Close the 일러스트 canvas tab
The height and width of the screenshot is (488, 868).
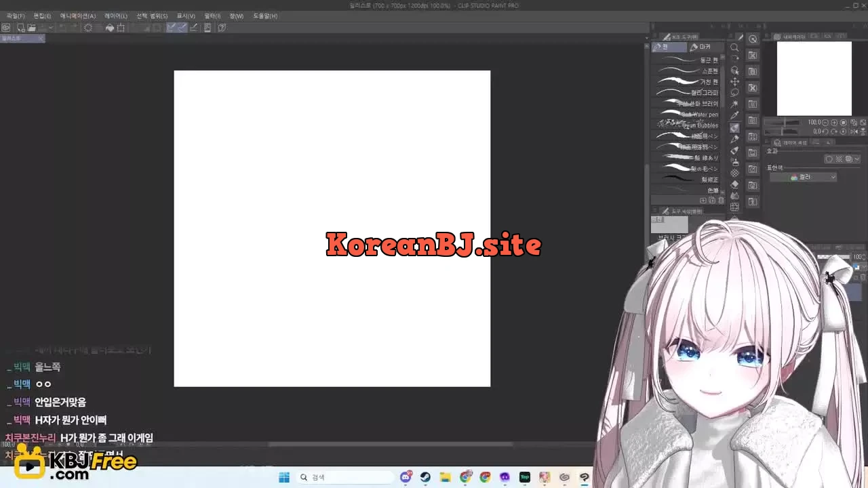[41, 39]
